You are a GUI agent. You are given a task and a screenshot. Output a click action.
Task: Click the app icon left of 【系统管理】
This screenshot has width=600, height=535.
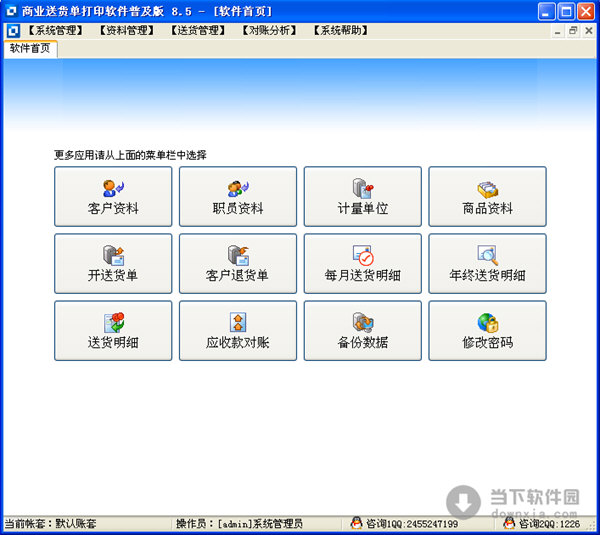point(13,31)
